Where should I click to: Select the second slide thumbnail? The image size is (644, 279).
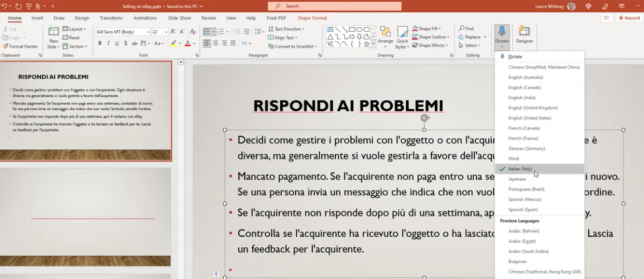(85, 217)
